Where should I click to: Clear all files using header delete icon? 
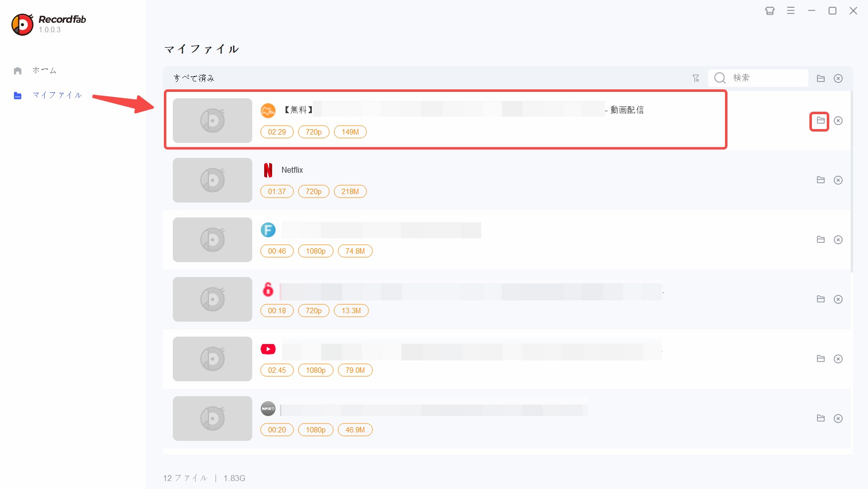tap(838, 78)
